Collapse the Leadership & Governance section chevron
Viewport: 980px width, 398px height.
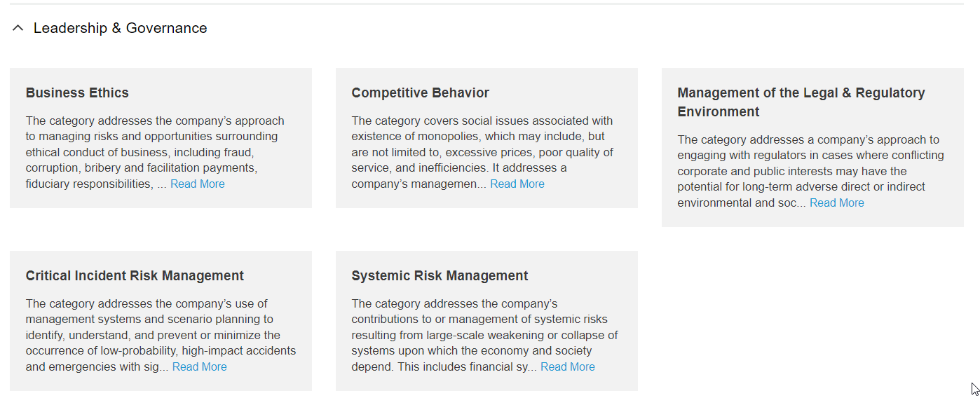click(x=18, y=28)
